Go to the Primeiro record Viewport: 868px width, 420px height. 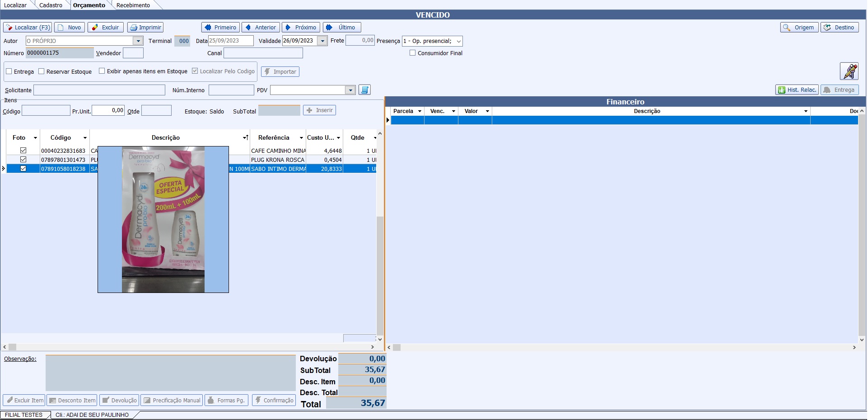pos(220,28)
